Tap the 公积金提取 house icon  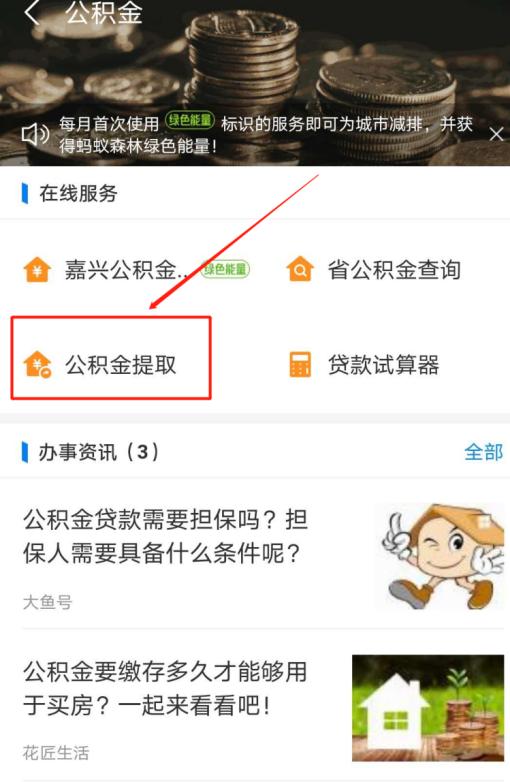37,365
